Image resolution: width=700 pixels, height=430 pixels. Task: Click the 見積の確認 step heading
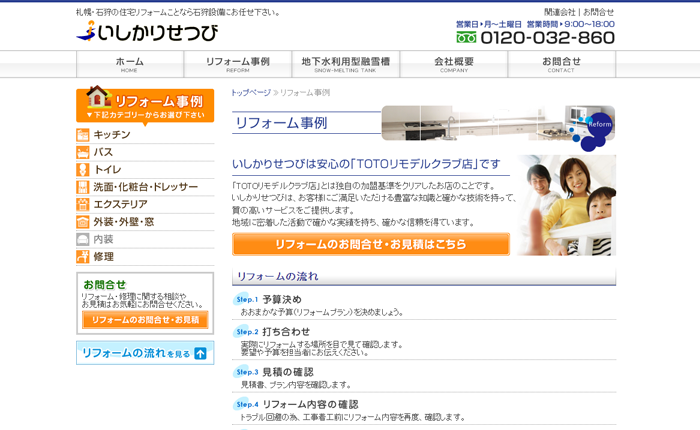click(288, 372)
